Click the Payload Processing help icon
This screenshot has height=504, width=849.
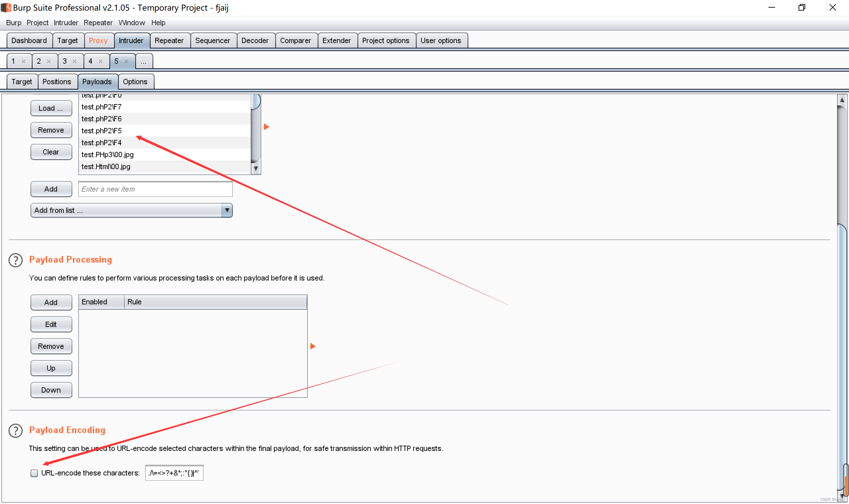[16, 260]
